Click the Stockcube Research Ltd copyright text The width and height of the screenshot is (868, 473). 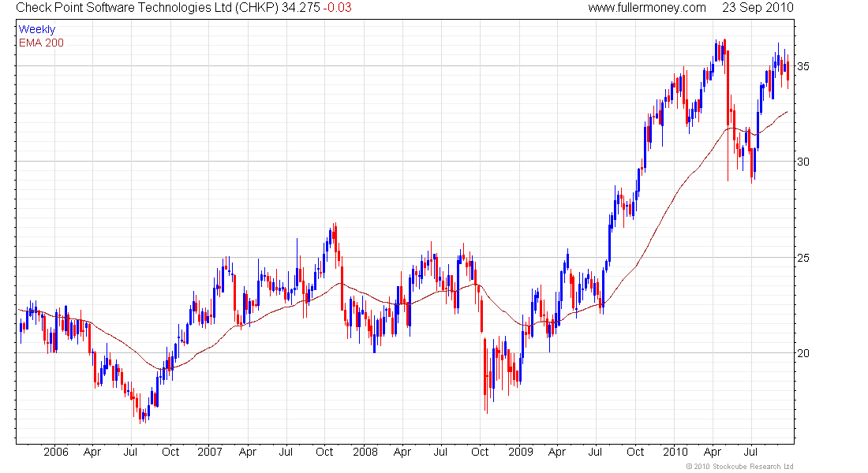tap(739, 467)
